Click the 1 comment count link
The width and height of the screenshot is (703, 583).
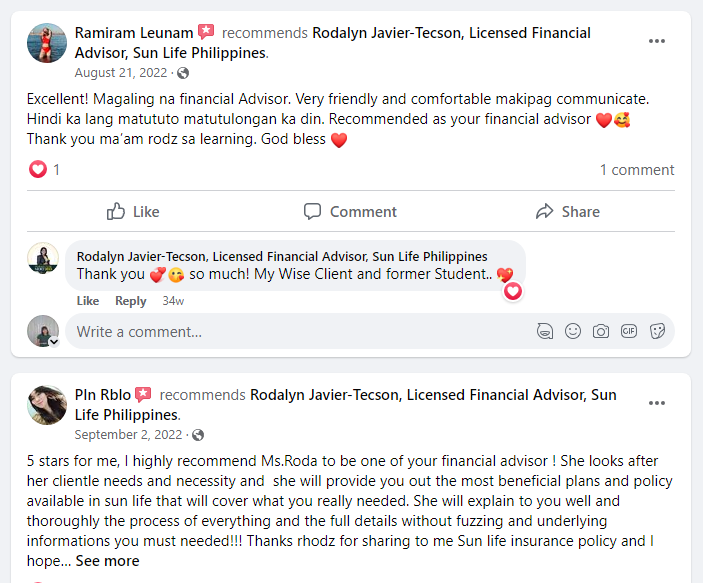pos(637,170)
